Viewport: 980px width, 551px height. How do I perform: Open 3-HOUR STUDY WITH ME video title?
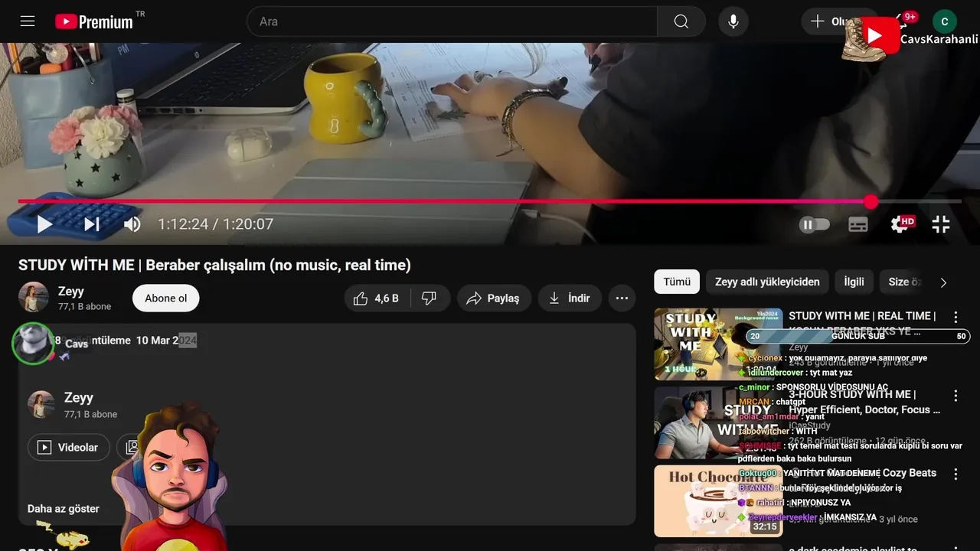tap(864, 402)
